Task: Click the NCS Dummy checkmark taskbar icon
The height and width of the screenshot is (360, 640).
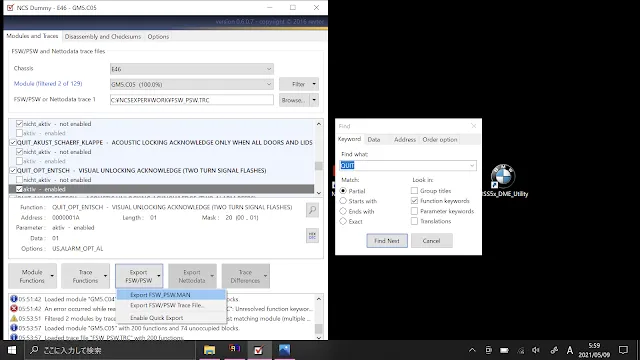Action: [258, 350]
